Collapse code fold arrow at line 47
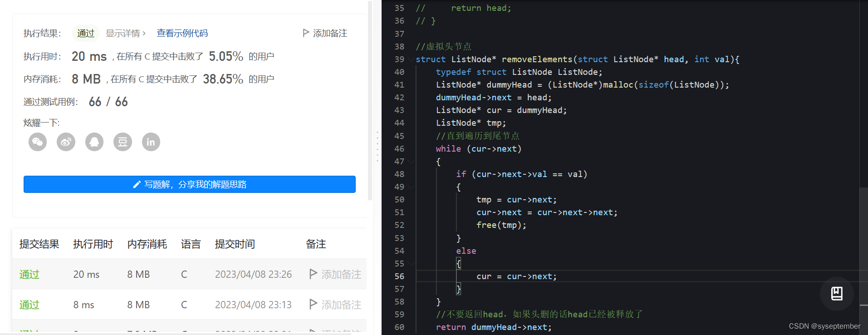This screenshot has width=868, height=335. click(x=411, y=162)
